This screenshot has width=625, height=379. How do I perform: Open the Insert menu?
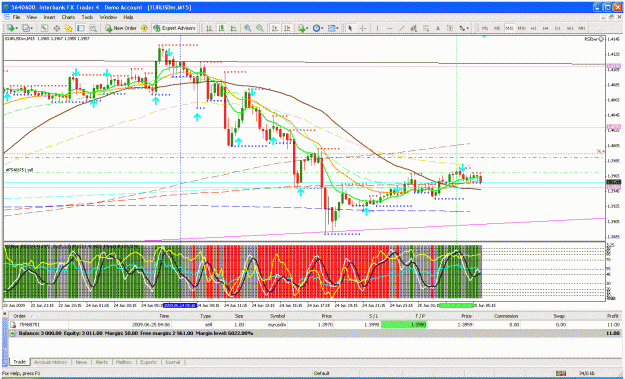(x=49, y=18)
